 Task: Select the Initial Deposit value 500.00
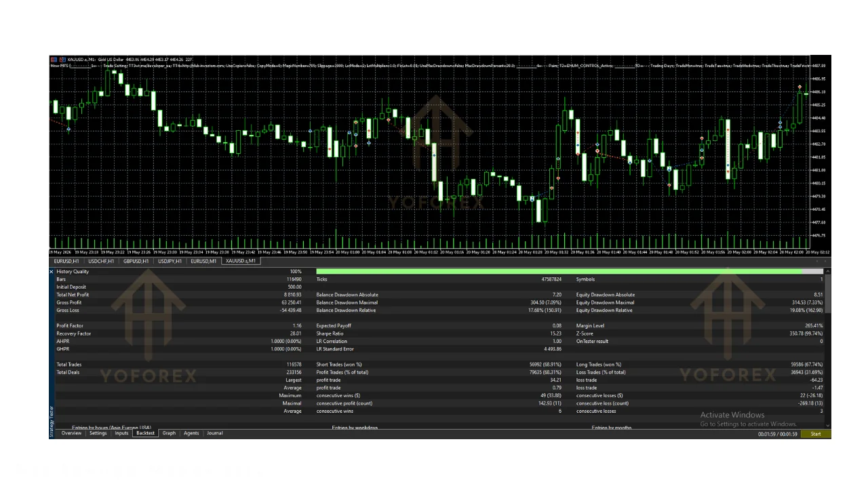pyautogui.click(x=294, y=287)
